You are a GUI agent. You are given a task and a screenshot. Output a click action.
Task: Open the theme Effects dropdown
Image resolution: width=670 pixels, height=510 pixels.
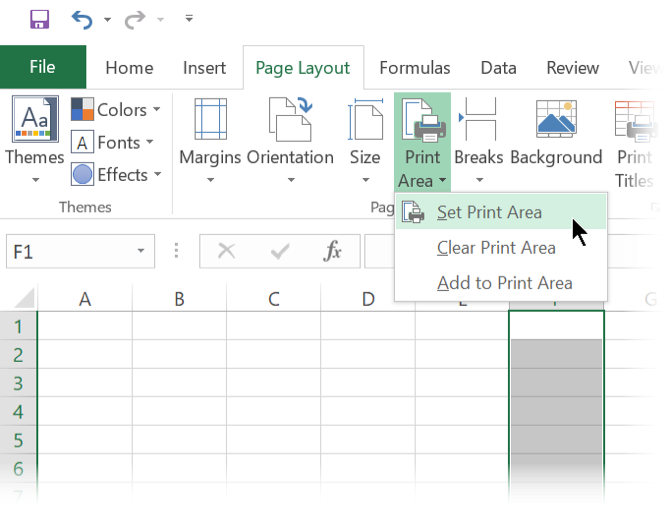click(x=116, y=174)
